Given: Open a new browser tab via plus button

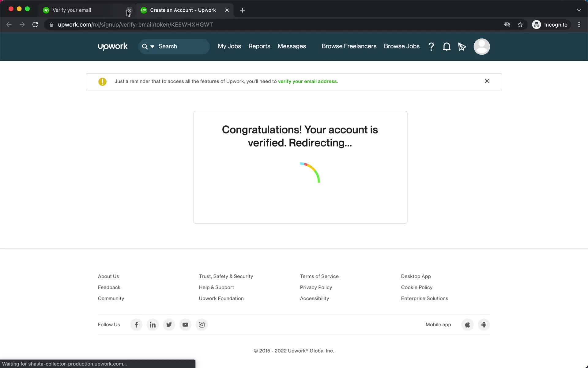Looking at the screenshot, I should (x=242, y=10).
